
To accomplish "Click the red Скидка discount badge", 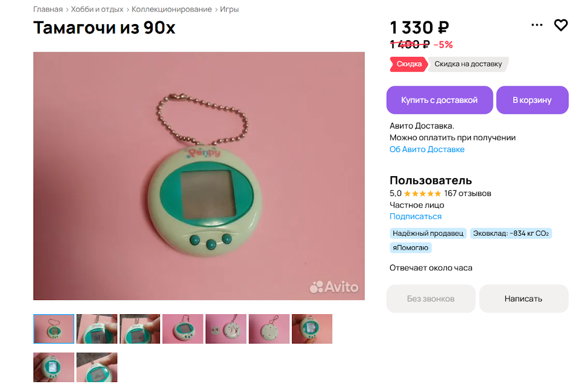I will (409, 64).
